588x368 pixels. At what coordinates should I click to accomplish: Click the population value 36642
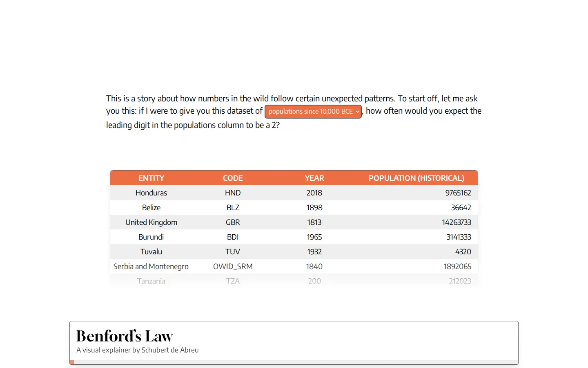coord(461,207)
